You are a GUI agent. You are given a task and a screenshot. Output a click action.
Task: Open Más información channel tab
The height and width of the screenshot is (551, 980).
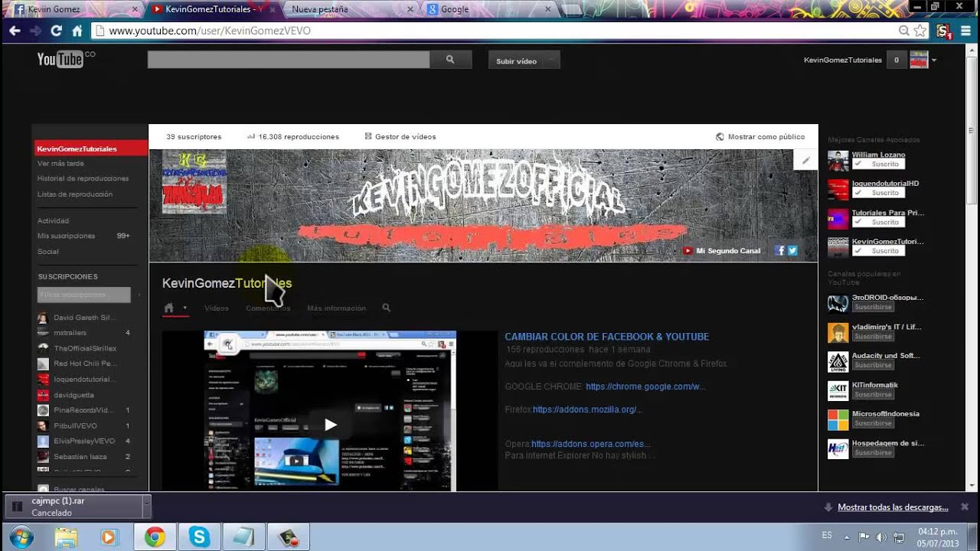[336, 308]
